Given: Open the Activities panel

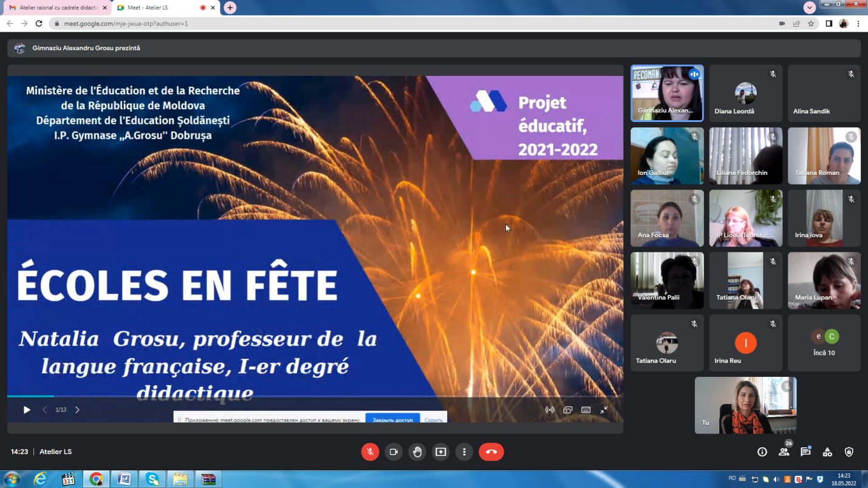Looking at the screenshot, I should (x=827, y=452).
